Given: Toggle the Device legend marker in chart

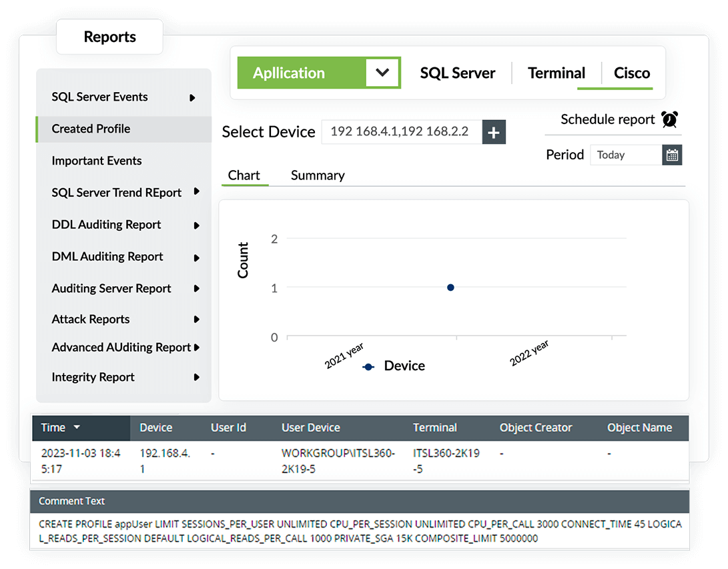Looking at the screenshot, I should click(368, 366).
